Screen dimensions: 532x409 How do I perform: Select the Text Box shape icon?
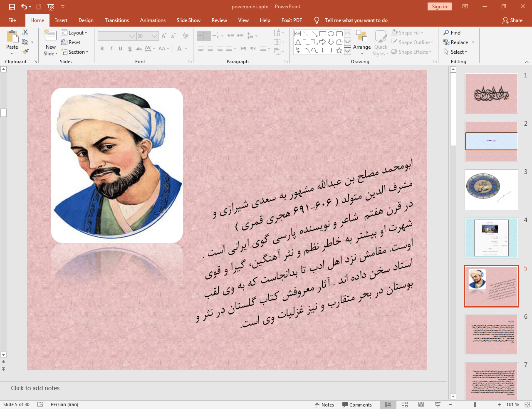298,34
